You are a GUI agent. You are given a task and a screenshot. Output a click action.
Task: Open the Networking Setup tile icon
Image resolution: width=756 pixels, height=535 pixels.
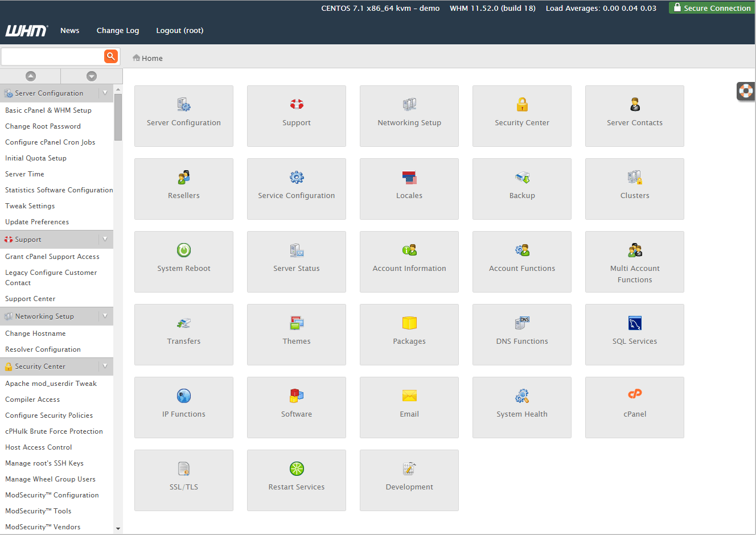coord(409,104)
